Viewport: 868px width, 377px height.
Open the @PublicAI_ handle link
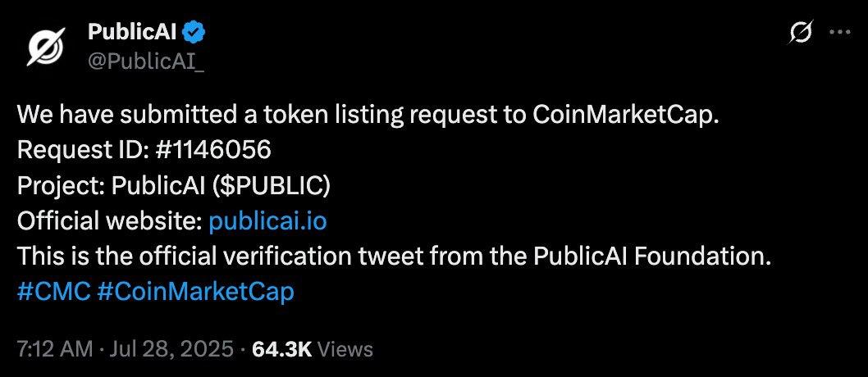pos(146,61)
